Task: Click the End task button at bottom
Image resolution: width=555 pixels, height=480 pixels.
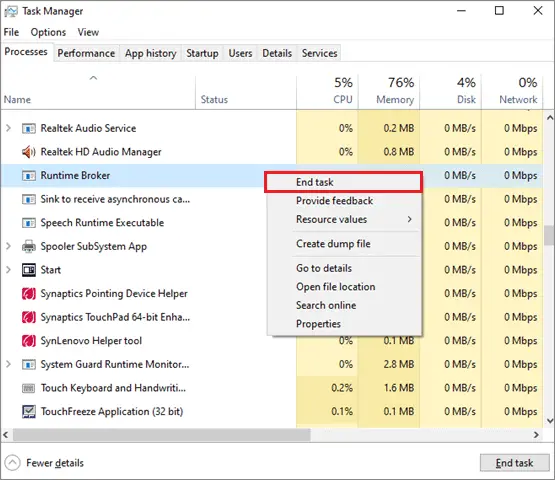Action: (x=514, y=463)
